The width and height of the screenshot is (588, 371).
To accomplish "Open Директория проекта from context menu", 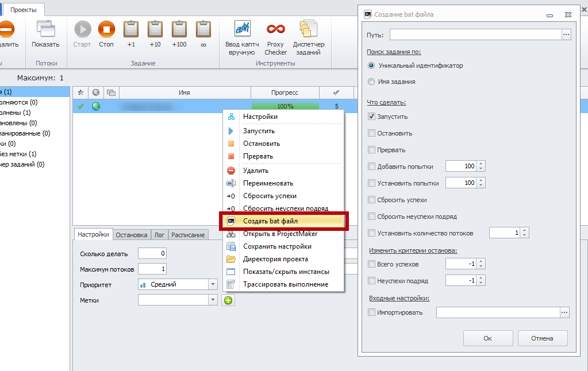I will coord(283,260).
